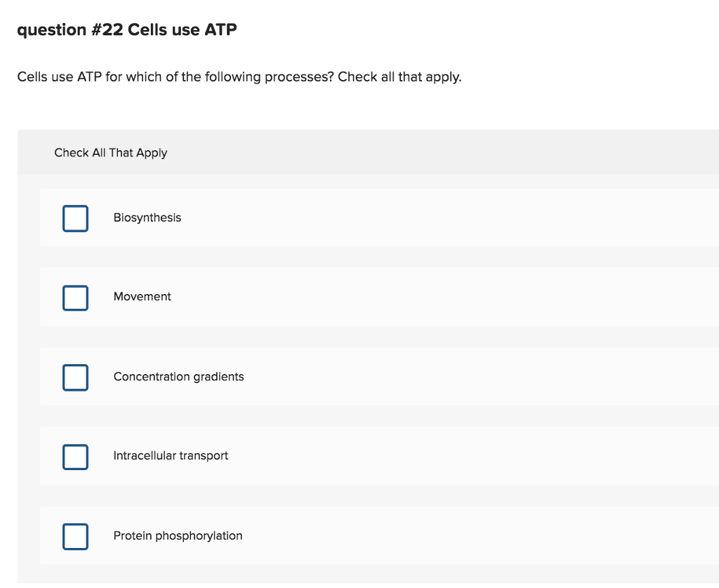Click the Protein phosphorylation answer row
This screenshot has width=719, height=588.
point(351,535)
